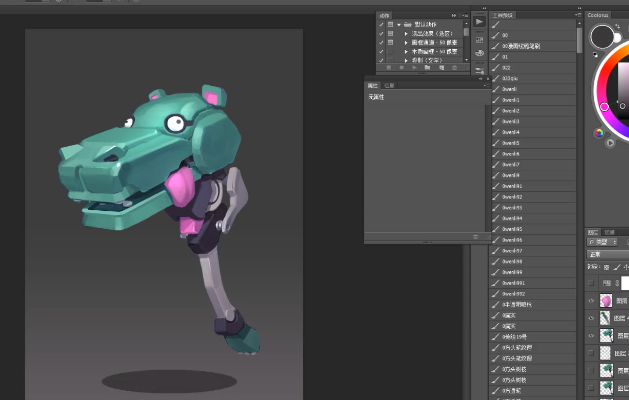Expand the 投影 action triangle

tap(406, 60)
